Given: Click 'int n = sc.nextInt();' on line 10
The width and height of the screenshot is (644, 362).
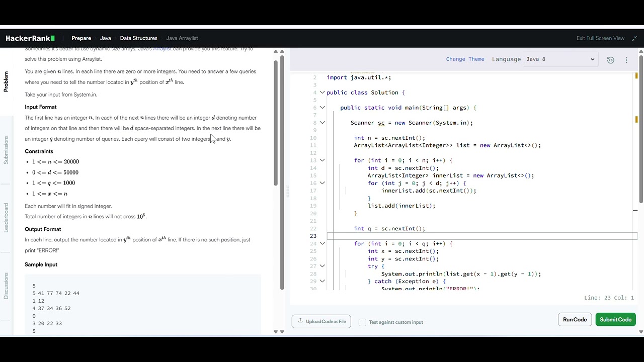Looking at the screenshot, I should coord(389,138).
